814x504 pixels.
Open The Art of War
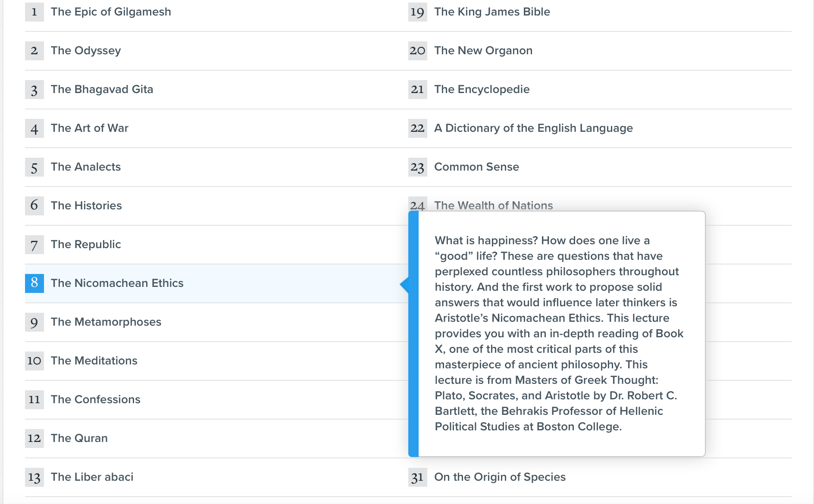[x=90, y=128]
